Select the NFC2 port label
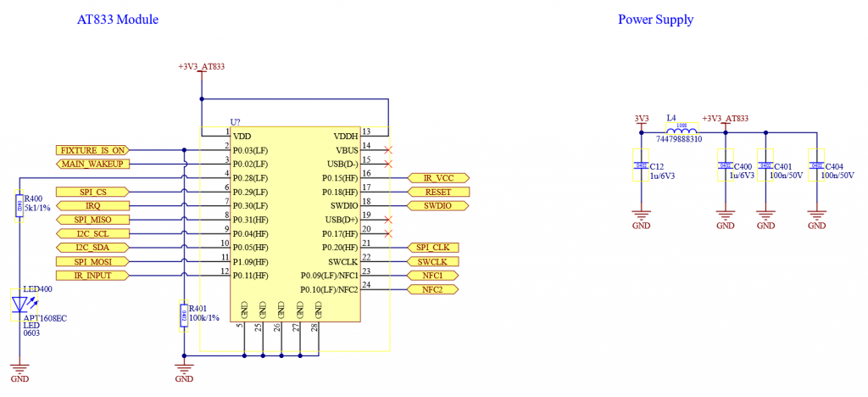This screenshot has width=868, height=397. point(432,289)
